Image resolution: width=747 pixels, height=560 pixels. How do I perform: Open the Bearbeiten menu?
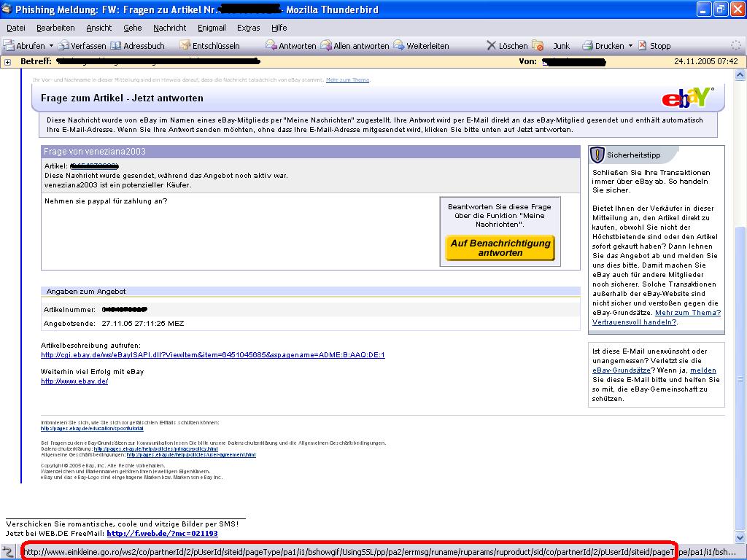55,28
